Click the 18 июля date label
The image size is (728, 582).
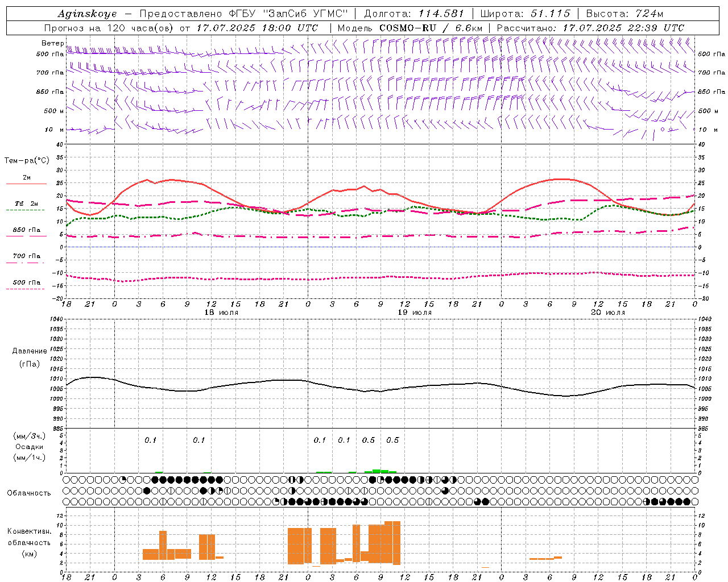pyautogui.click(x=221, y=313)
